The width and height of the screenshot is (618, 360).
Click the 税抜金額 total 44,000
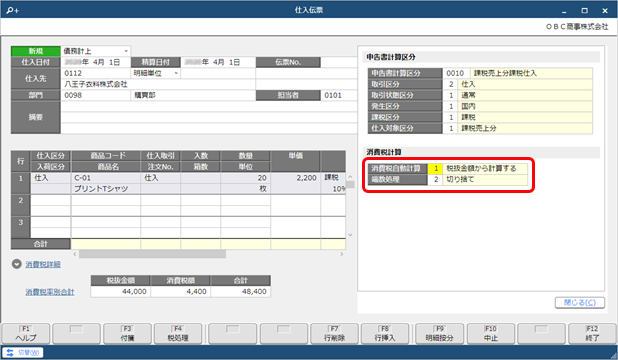[x=120, y=291]
